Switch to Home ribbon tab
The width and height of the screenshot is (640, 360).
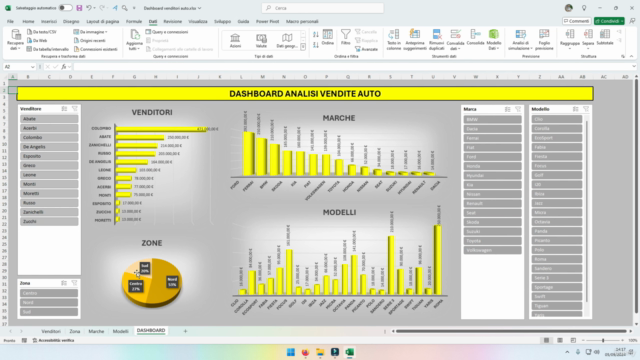pos(28,21)
